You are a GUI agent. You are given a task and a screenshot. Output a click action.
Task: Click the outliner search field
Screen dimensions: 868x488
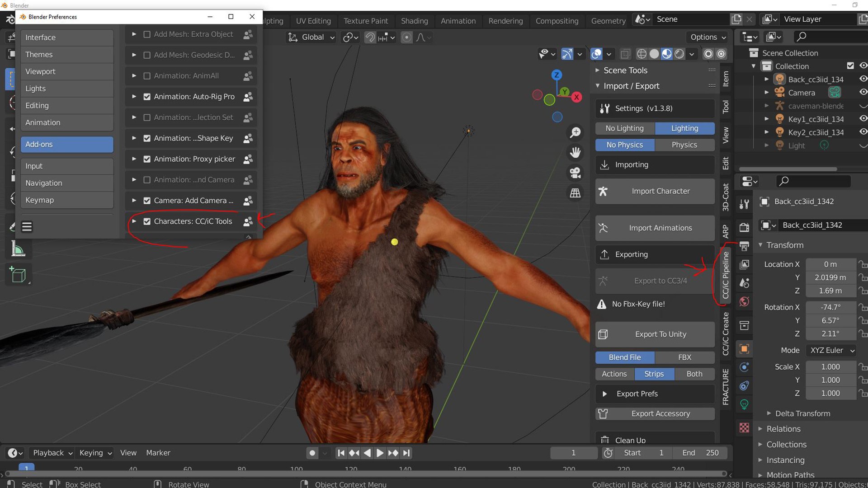tap(831, 37)
